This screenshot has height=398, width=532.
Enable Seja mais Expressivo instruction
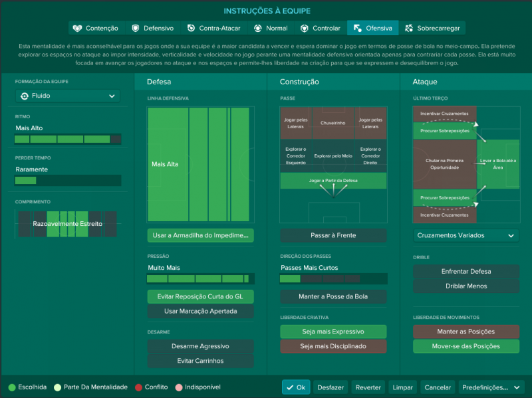pos(332,332)
